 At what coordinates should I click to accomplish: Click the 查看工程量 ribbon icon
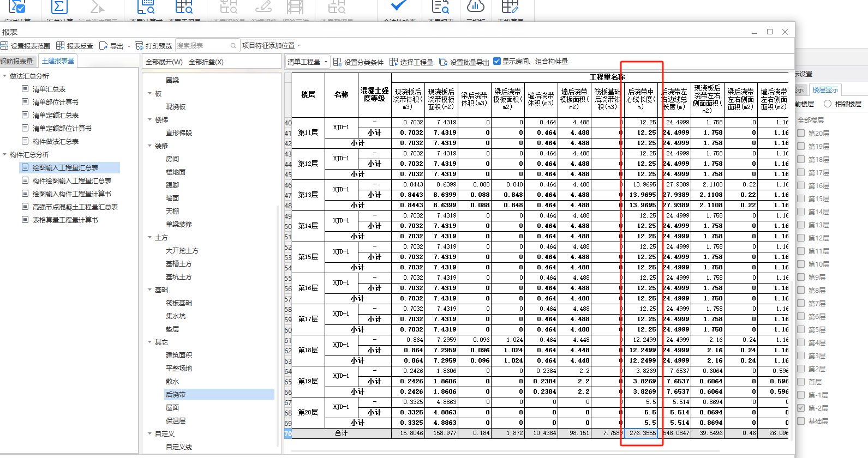click(184, 7)
